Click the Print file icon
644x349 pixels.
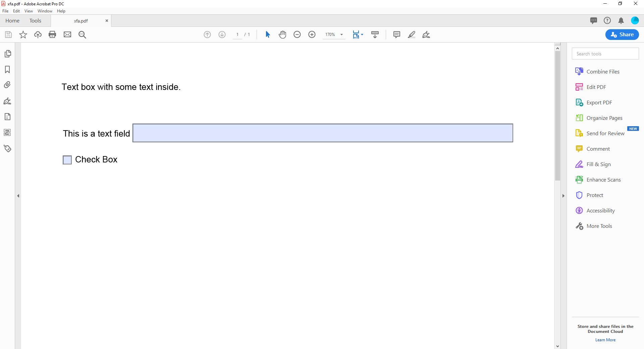point(52,35)
